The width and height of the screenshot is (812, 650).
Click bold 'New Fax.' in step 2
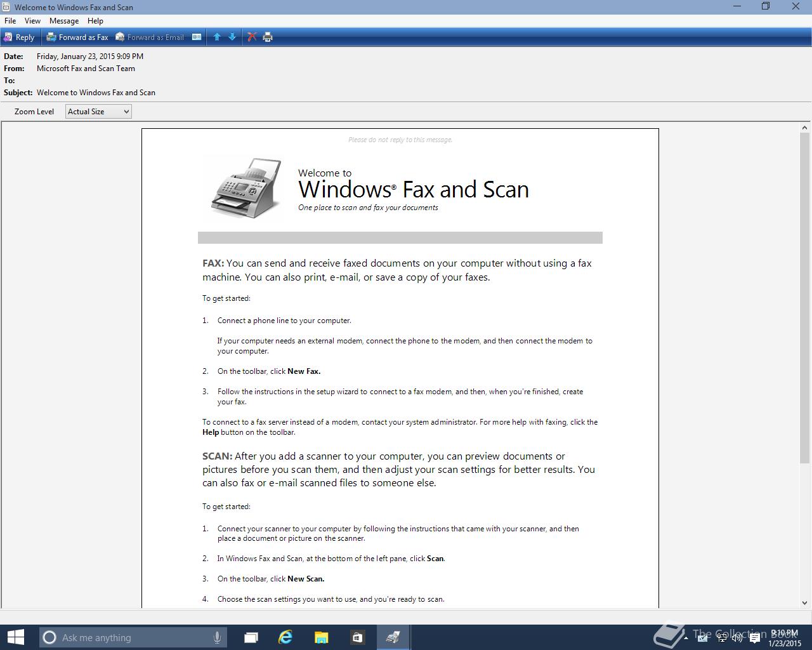pyautogui.click(x=304, y=371)
